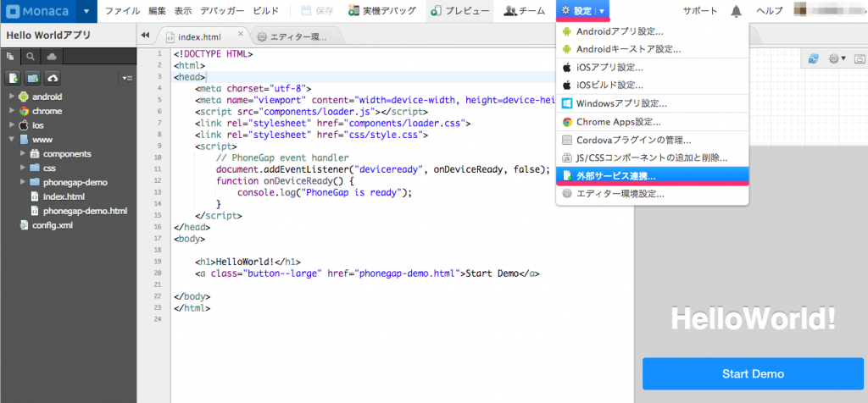Image resolution: width=868 pixels, height=403 pixels.
Task: Select the search panel tab icon
Action: point(31,56)
